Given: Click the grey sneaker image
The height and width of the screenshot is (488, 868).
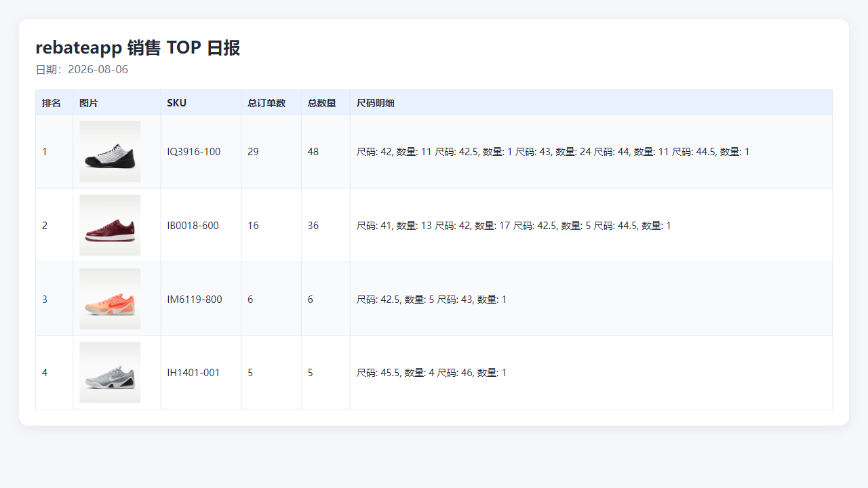Looking at the screenshot, I should (x=110, y=373).
